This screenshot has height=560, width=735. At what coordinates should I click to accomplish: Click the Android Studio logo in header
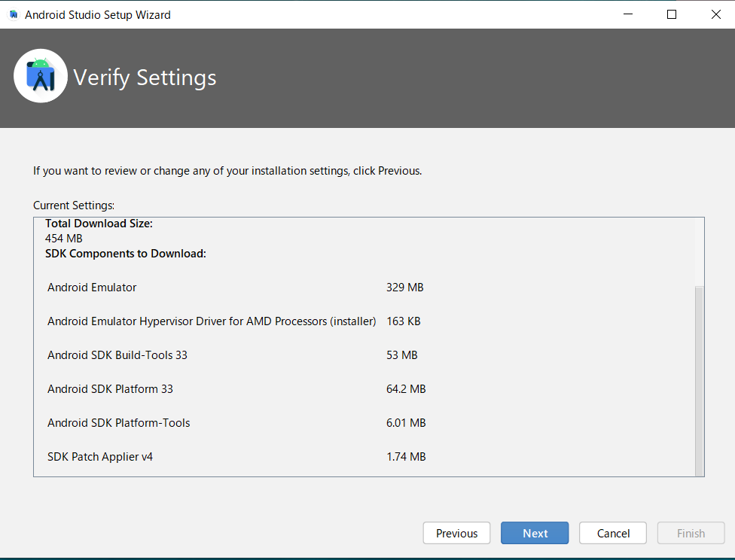point(41,76)
